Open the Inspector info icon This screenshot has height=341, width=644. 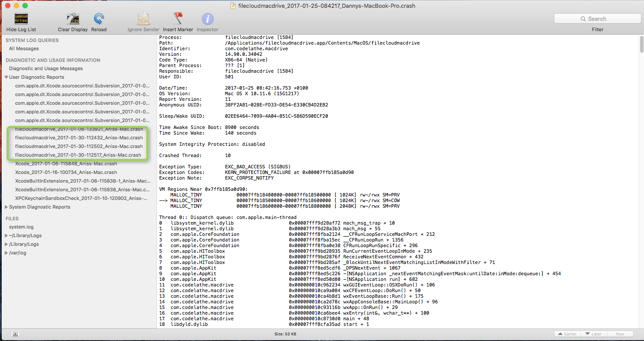click(x=208, y=19)
